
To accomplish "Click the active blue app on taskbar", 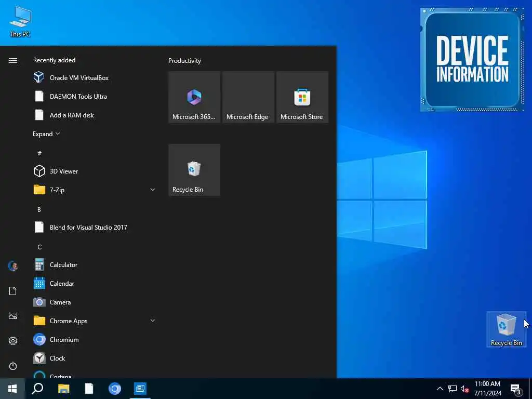I will 140,389.
